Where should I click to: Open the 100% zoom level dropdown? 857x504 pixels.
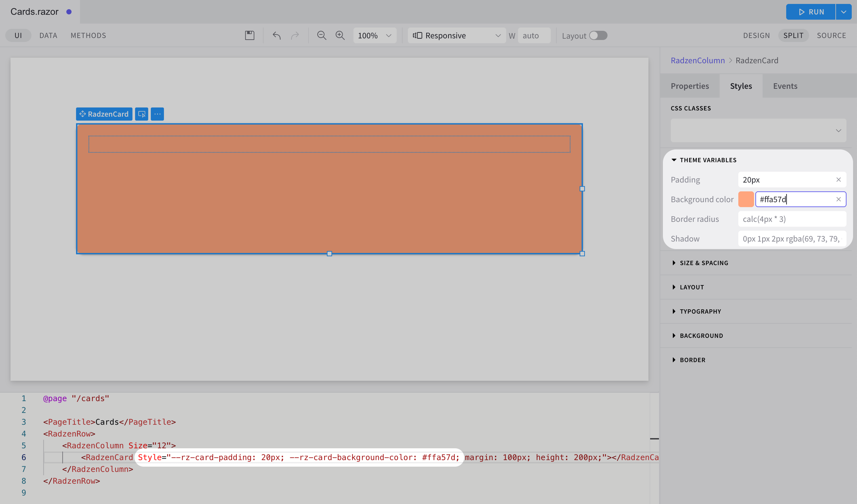tap(374, 35)
